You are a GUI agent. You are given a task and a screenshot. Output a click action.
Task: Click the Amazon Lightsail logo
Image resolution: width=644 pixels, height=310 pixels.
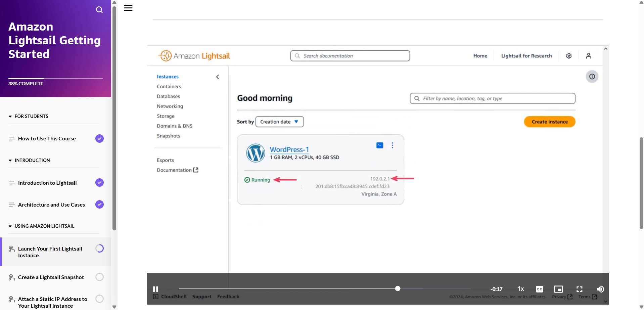(x=194, y=56)
